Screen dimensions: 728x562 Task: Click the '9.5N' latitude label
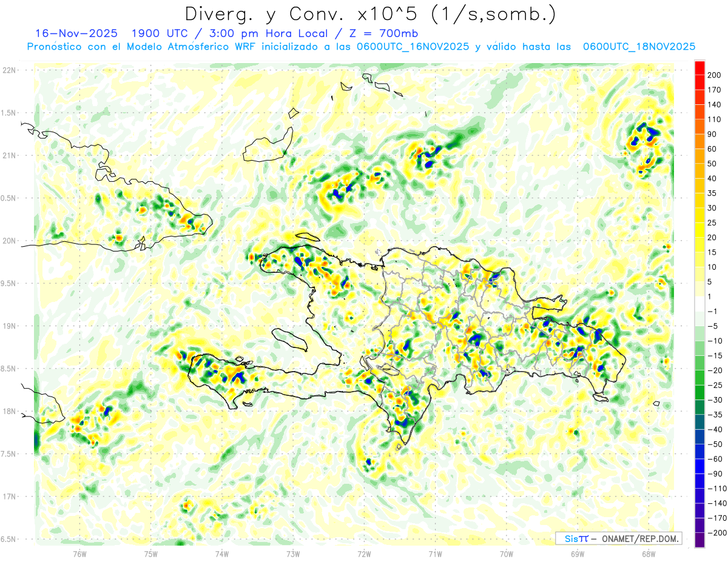pyautogui.click(x=9, y=283)
